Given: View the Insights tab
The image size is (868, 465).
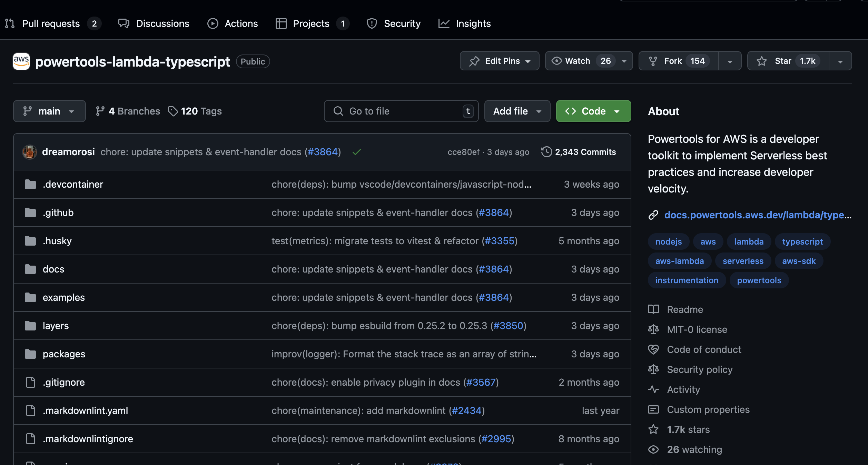Looking at the screenshot, I should (x=464, y=23).
